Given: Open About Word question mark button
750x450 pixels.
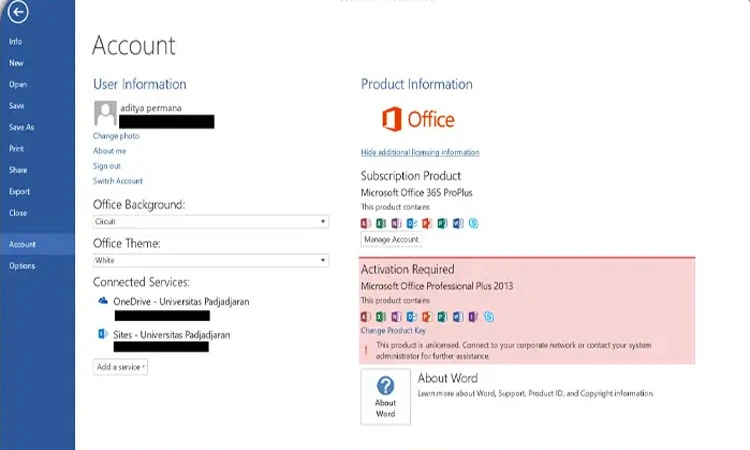Looking at the screenshot, I should (x=386, y=396).
